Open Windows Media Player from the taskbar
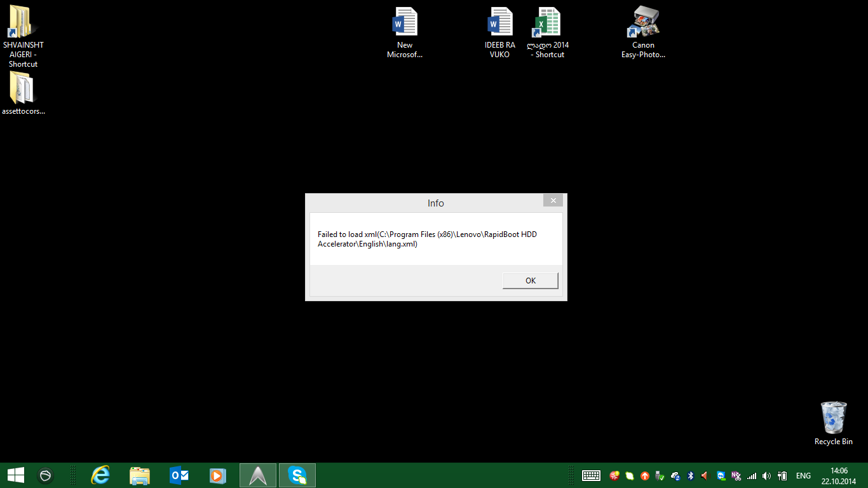This screenshot has width=868, height=488. click(x=218, y=475)
